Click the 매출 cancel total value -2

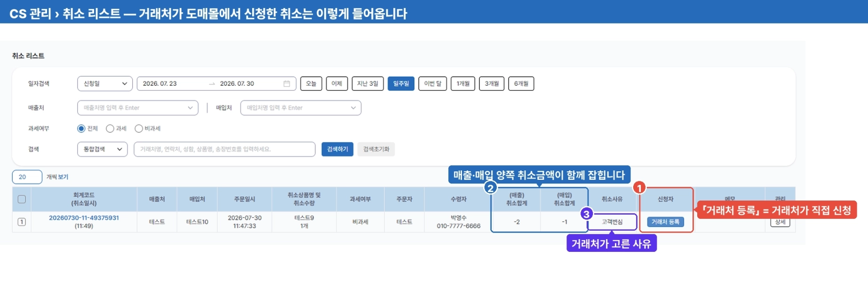[517, 222]
